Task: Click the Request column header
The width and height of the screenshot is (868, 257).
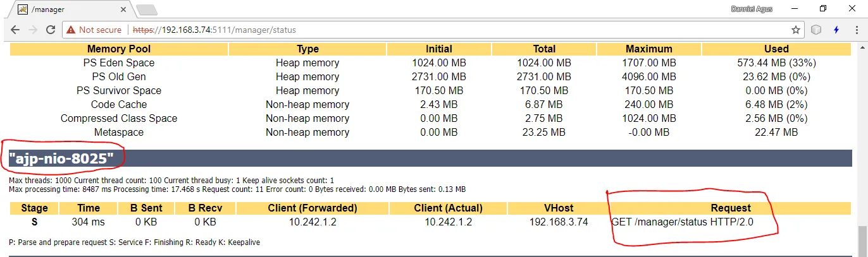Action: [x=731, y=208]
